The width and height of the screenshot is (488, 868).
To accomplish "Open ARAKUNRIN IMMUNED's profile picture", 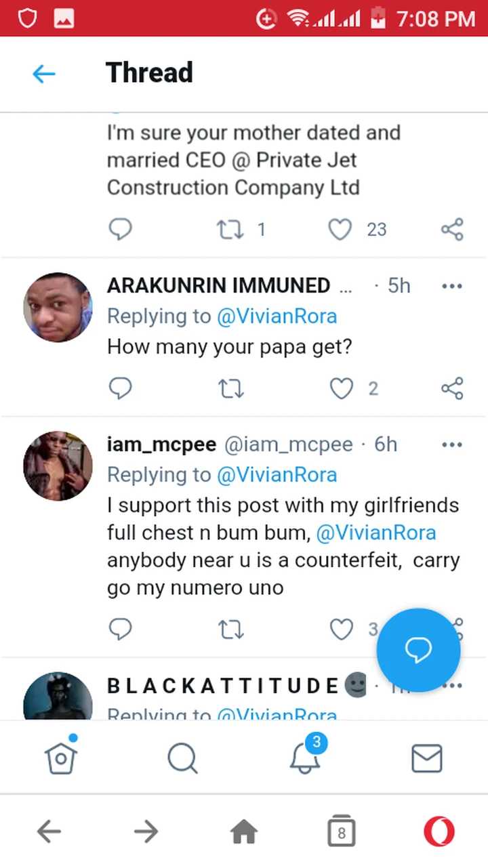I will [58, 307].
